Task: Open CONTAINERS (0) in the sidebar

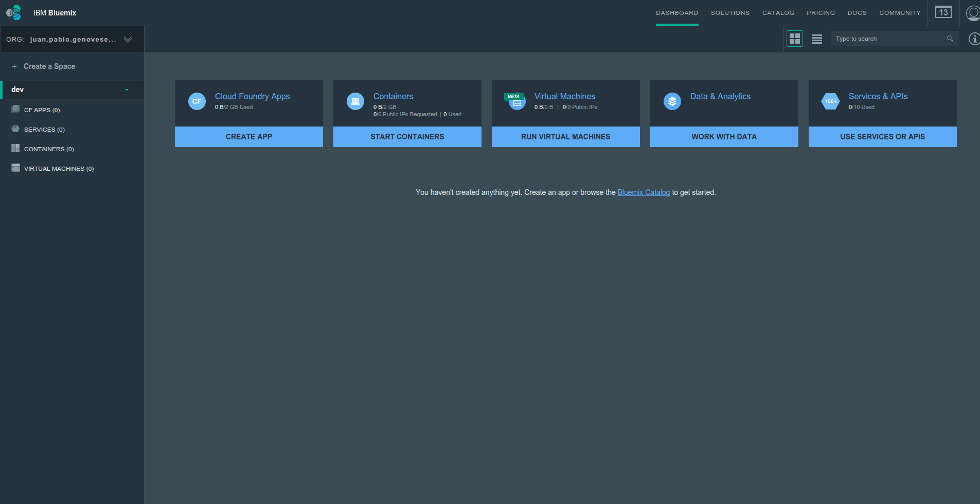Action: 49,149
